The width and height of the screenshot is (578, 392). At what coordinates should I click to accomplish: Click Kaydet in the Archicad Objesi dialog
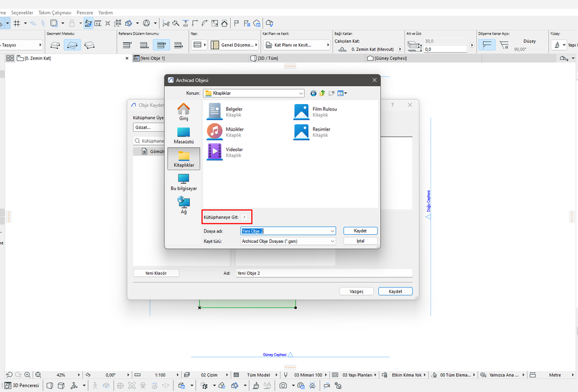tap(360, 231)
